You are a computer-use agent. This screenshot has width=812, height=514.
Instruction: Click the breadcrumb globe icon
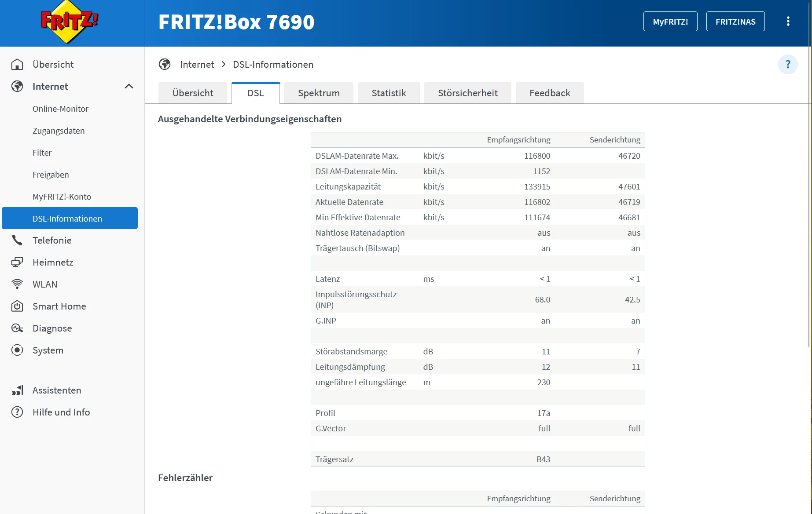[x=165, y=65]
